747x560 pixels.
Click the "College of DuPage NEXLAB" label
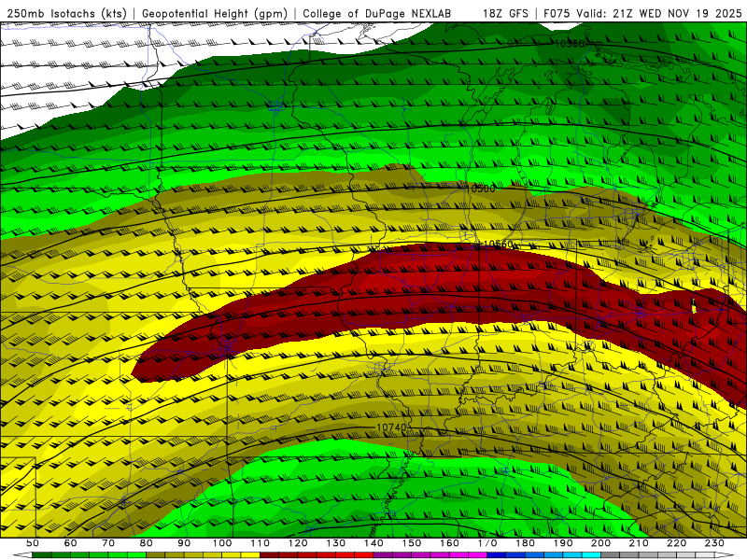click(x=377, y=13)
